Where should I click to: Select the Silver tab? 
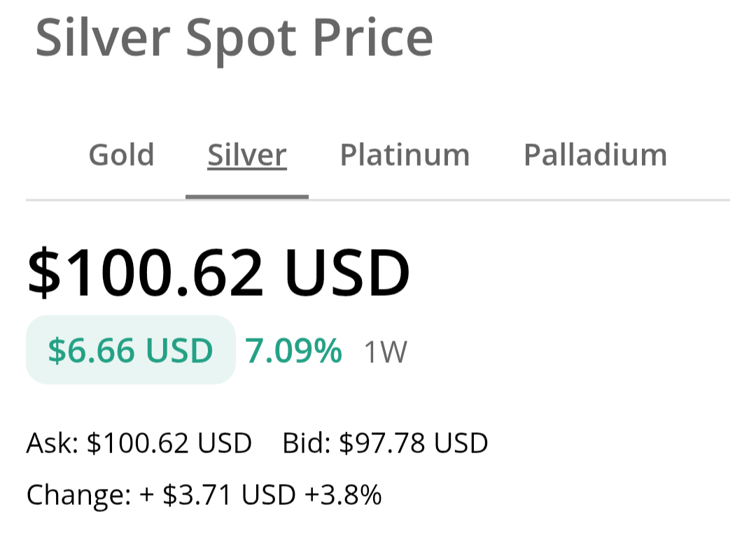coord(246,155)
